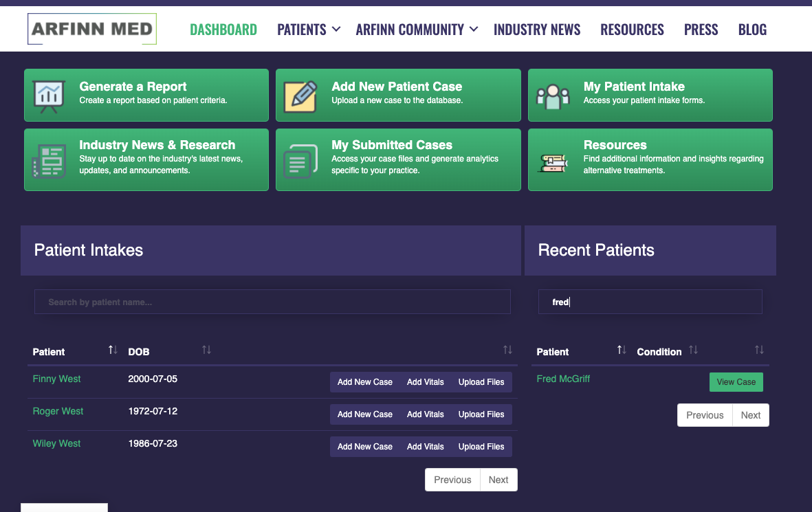Image resolution: width=812 pixels, height=512 pixels.
Task: Go to the Blog page
Action: pos(752,30)
